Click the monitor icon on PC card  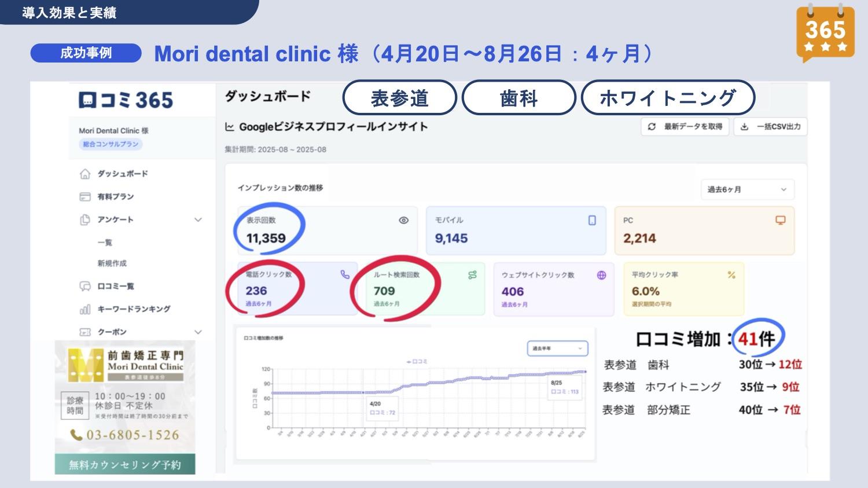pos(780,221)
